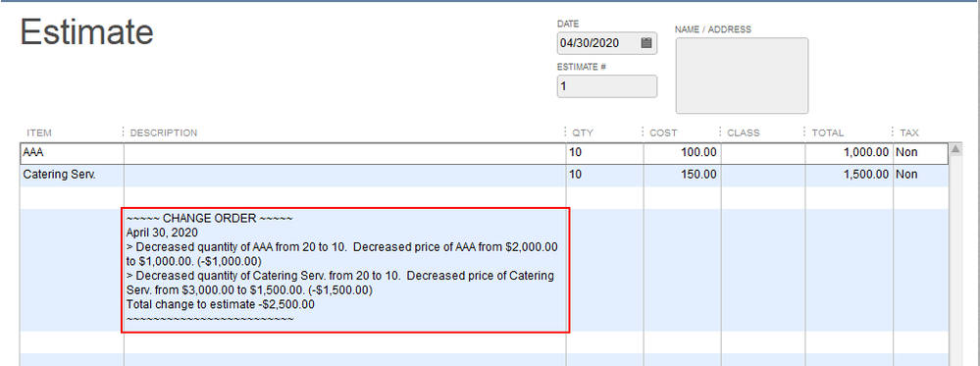Click the NAME / ADDRESS box
980x366 pixels.
[x=742, y=76]
